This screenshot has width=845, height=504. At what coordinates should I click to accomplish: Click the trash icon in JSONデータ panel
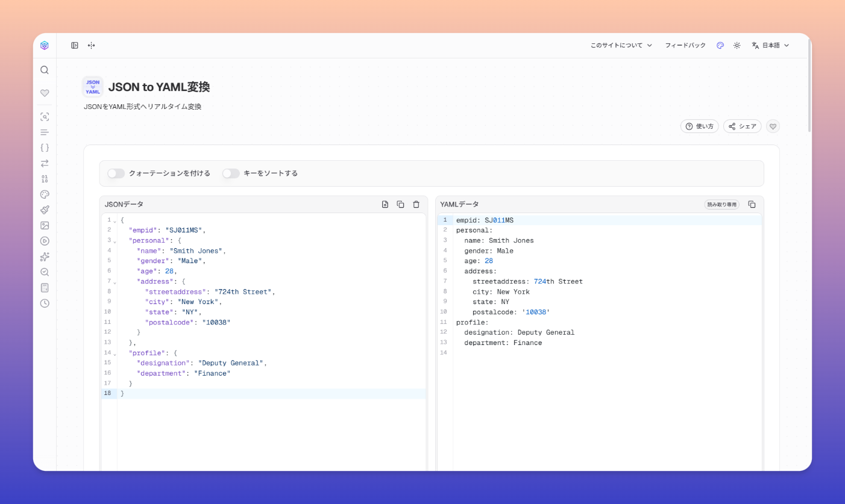[x=416, y=205]
